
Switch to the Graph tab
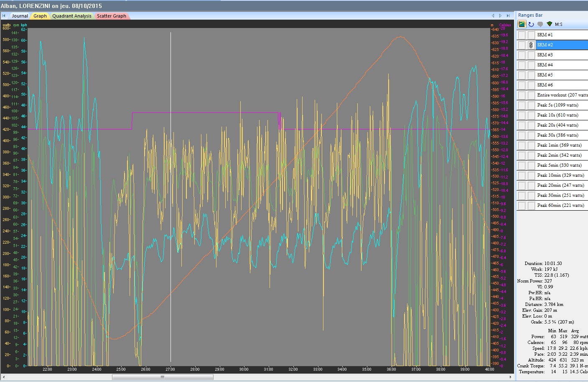pyautogui.click(x=40, y=16)
